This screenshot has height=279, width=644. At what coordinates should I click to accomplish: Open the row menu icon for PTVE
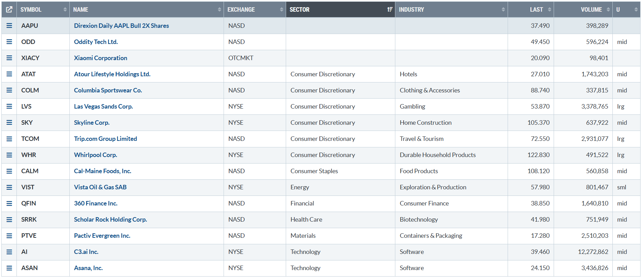tap(9, 236)
